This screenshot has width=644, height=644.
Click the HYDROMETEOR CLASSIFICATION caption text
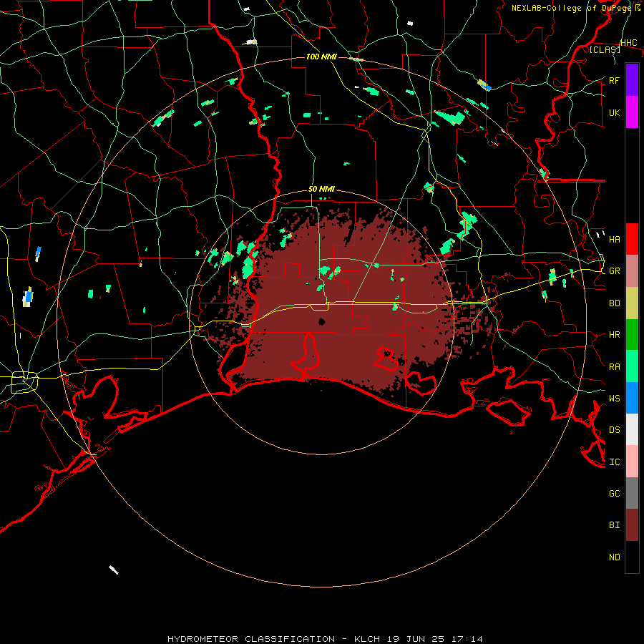(250, 639)
